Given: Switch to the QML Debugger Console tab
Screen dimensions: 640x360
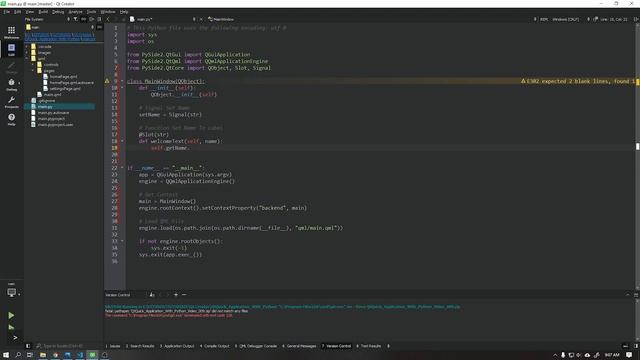Looking at the screenshot, I should click(x=256, y=346).
